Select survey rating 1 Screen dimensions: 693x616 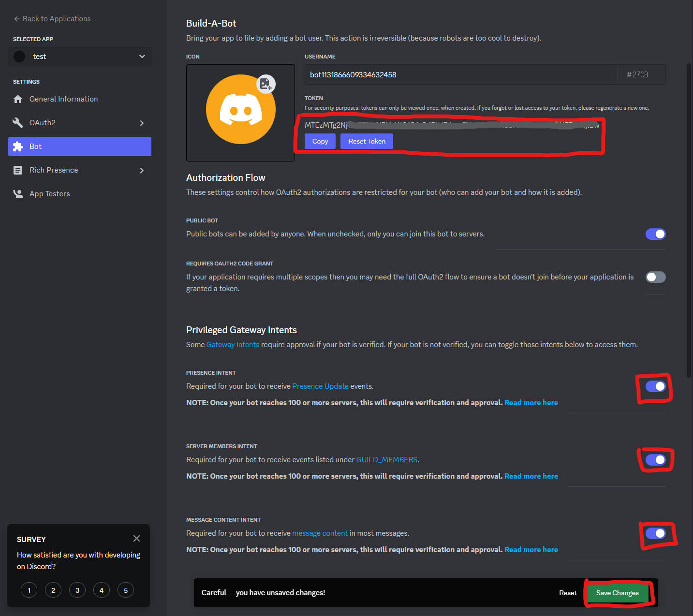coord(29,590)
